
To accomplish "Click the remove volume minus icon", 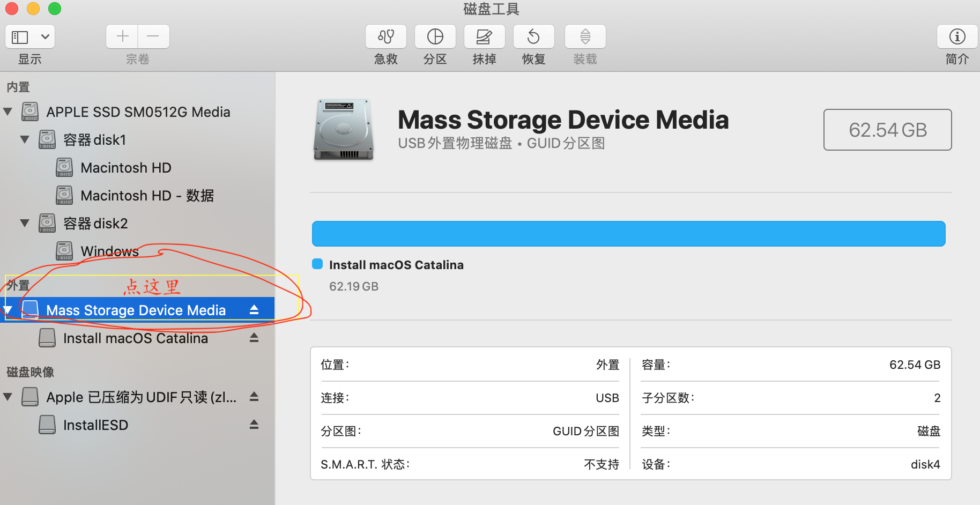I will 153,36.
